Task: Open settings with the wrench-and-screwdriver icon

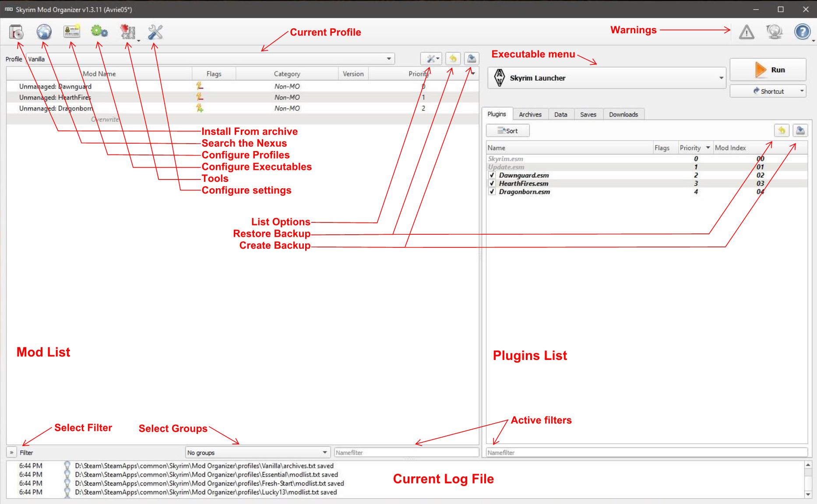Action: click(155, 32)
